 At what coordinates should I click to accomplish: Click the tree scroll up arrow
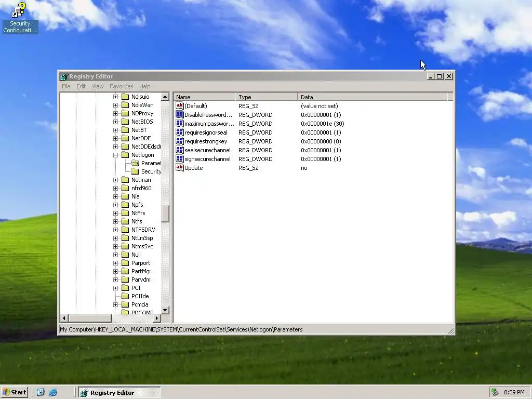coord(165,97)
